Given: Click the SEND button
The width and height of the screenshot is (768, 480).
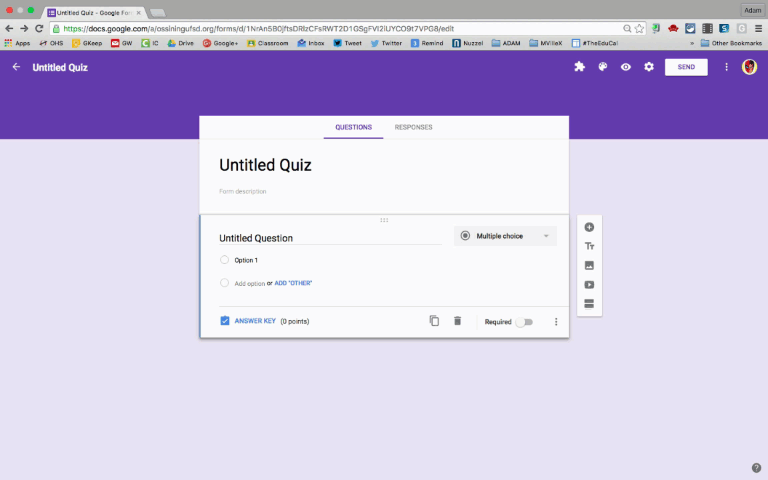Looking at the screenshot, I should click(x=686, y=67).
